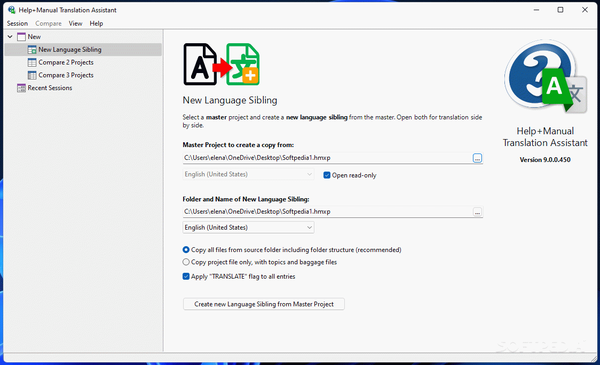Screen dimensions: 600x365
Task: Click the Recent Sessions icon in sidebar
Action: tap(21, 88)
